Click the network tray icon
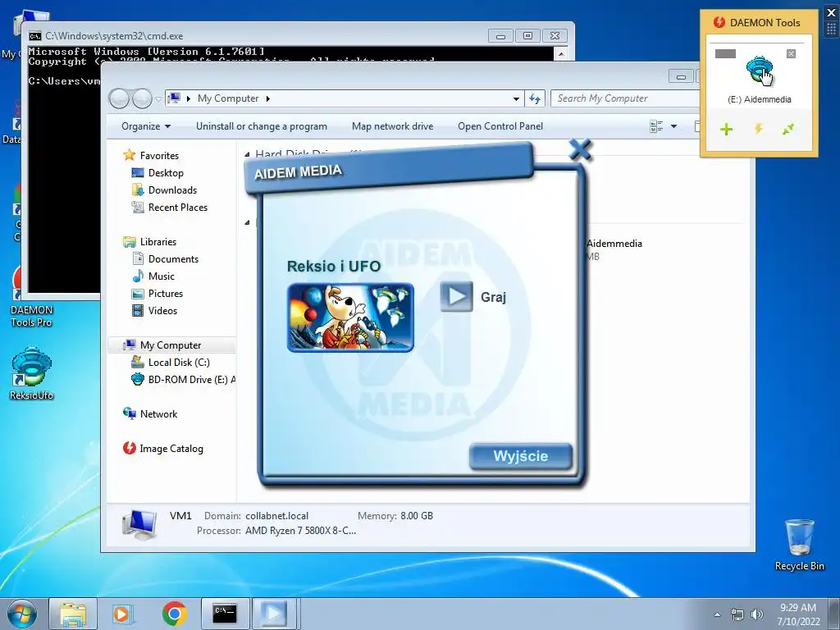The image size is (840, 630). (737, 614)
